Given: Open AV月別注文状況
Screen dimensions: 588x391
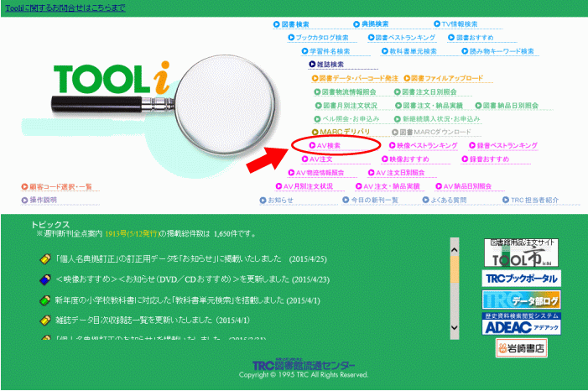Looking at the screenshot, I should pyautogui.click(x=308, y=186).
